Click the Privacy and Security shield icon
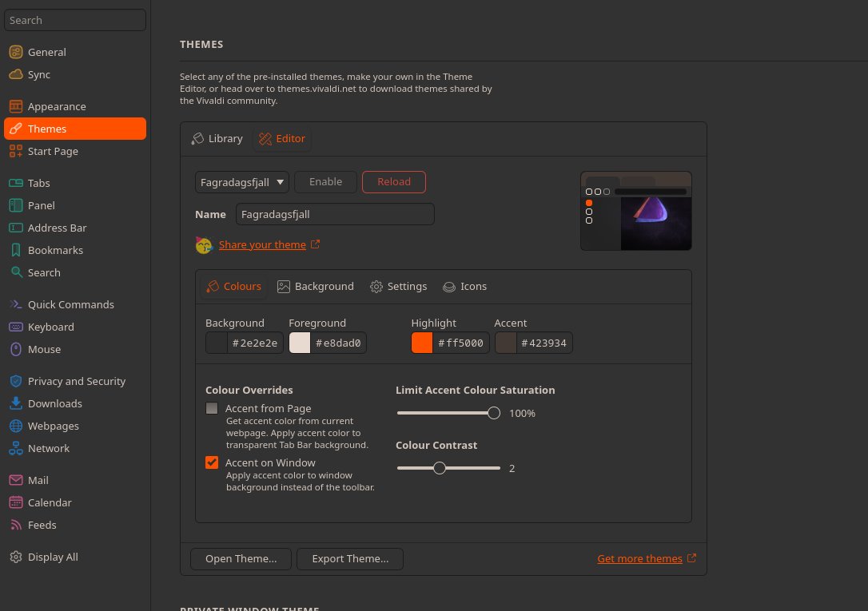This screenshot has width=868, height=611. [x=16, y=381]
